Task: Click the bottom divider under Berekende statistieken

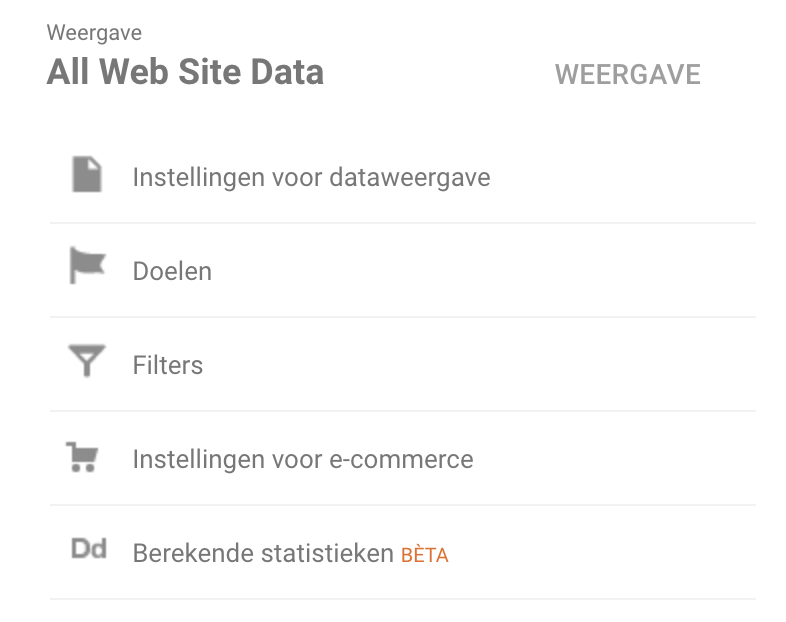Action: [x=403, y=599]
